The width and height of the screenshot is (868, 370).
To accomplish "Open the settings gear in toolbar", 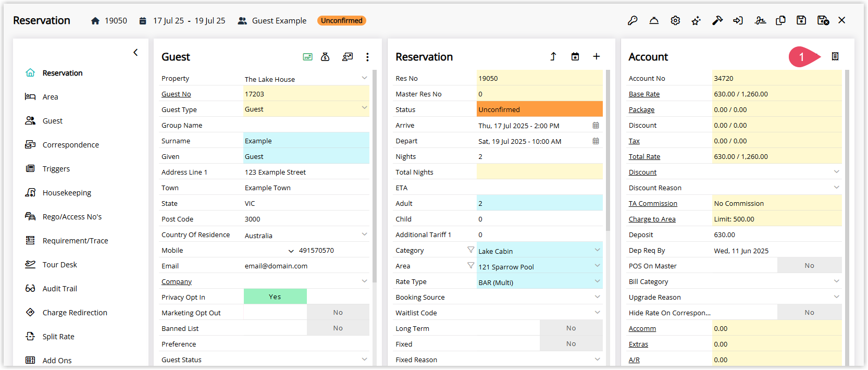I will (x=675, y=20).
